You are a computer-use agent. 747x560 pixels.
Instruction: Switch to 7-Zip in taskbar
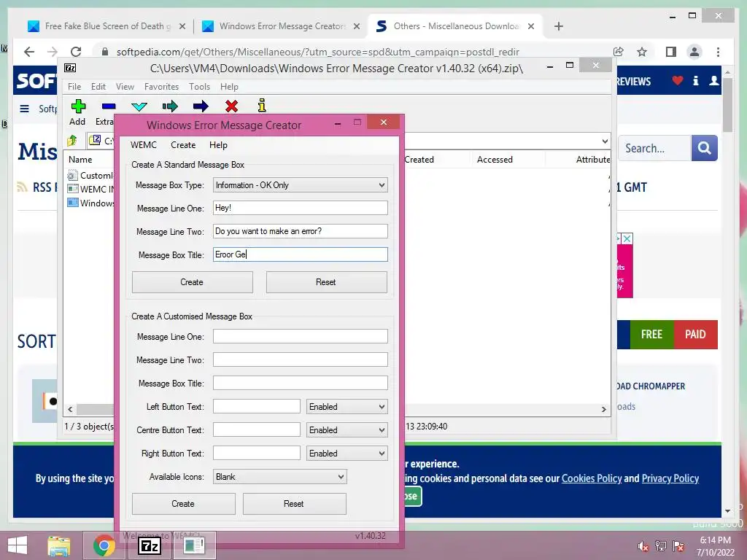[150, 545]
